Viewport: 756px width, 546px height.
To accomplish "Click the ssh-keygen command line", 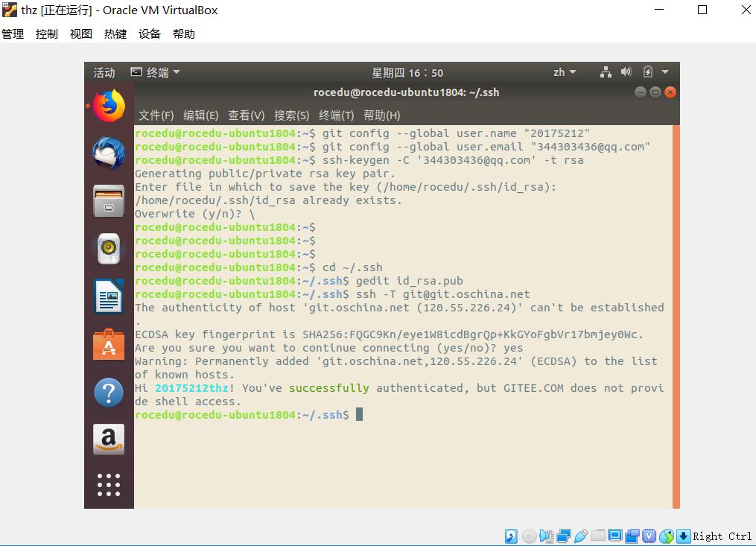I will point(453,160).
